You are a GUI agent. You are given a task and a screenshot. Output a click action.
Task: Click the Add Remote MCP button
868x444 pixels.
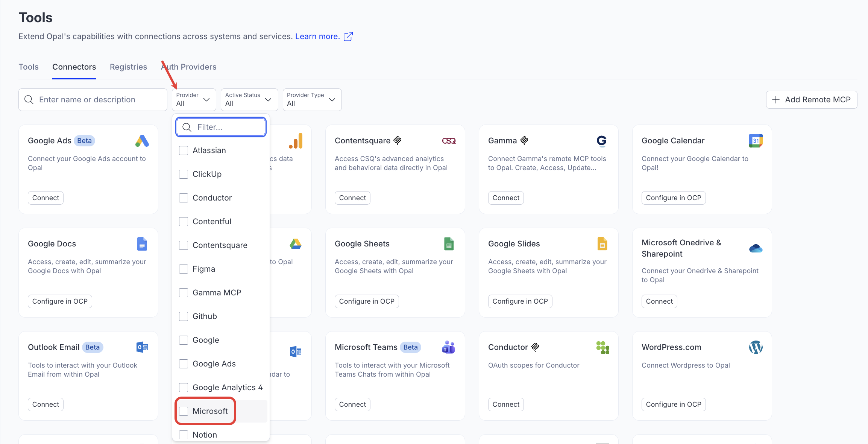(x=812, y=100)
